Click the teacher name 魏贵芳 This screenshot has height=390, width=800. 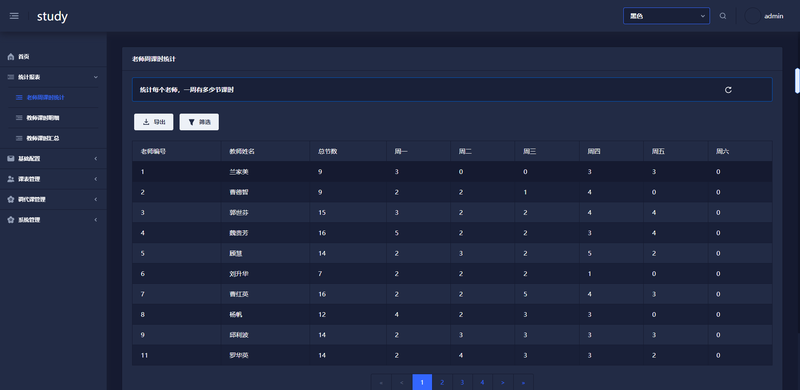coord(239,233)
